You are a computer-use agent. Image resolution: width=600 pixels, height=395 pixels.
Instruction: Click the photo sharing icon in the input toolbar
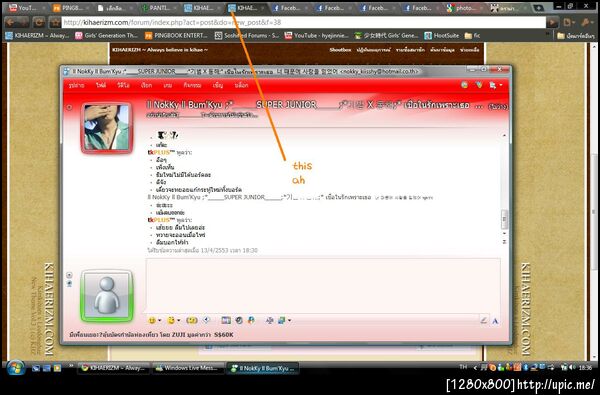click(x=226, y=320)
